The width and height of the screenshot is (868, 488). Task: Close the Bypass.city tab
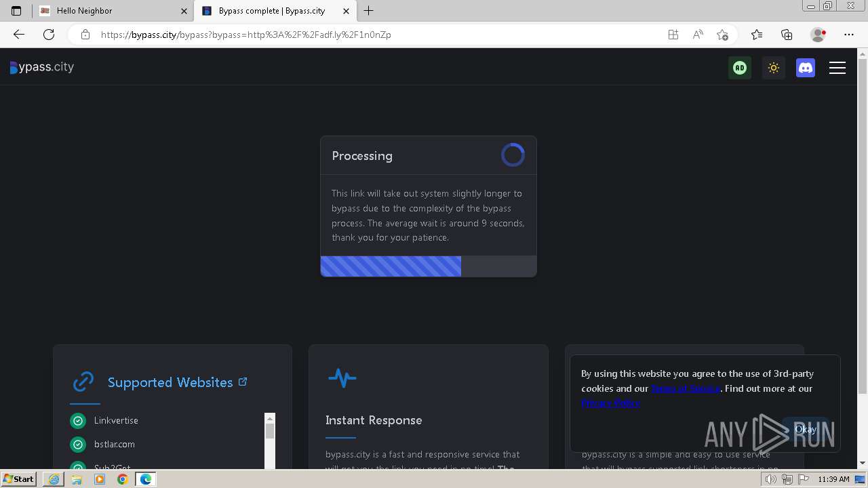346,11
